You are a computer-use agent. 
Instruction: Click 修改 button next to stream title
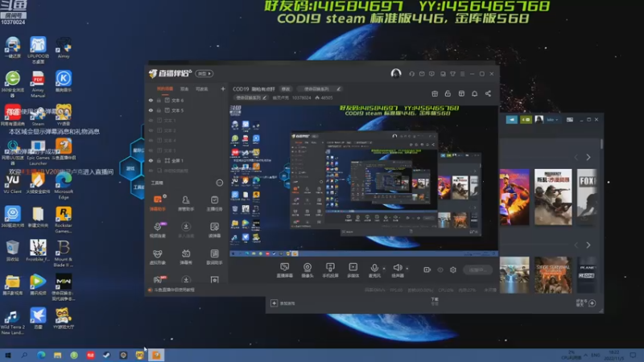coord(286,88)
